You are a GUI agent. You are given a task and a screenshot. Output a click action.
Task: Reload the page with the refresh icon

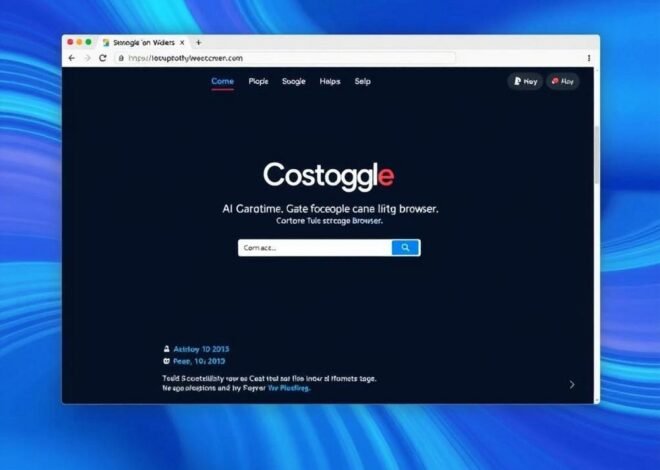click(x=103, y=58)
